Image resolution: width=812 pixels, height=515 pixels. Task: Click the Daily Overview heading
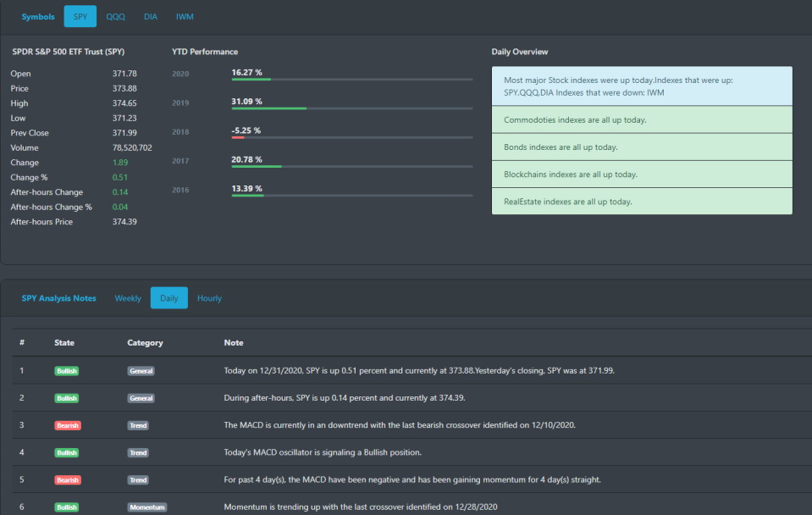point(519,52)
